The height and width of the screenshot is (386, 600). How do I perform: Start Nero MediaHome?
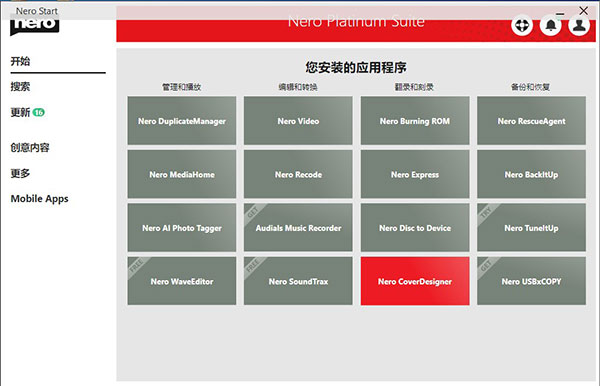pyautogui.click(x=182, y=174)
